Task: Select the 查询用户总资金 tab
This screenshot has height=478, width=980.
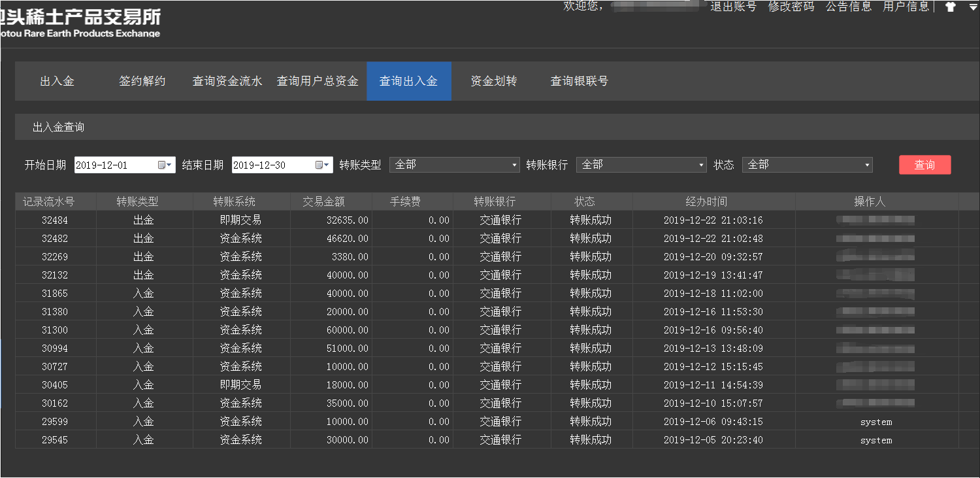Action: click(318, 81)
